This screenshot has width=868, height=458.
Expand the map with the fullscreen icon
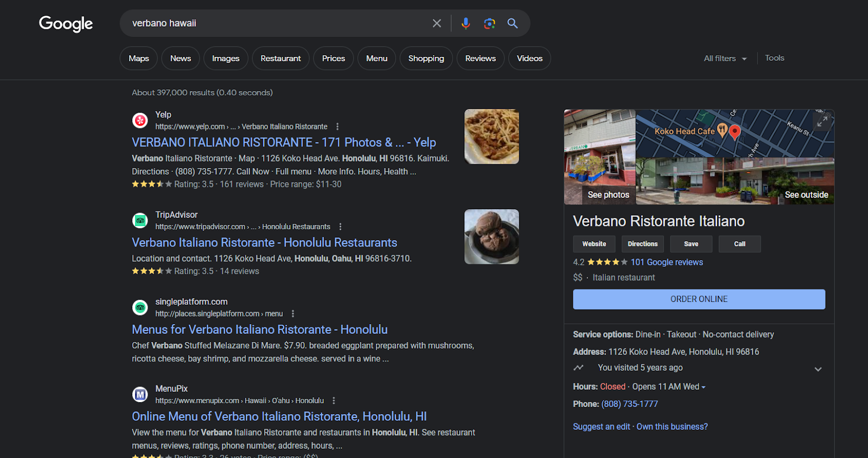click(822, 121)
